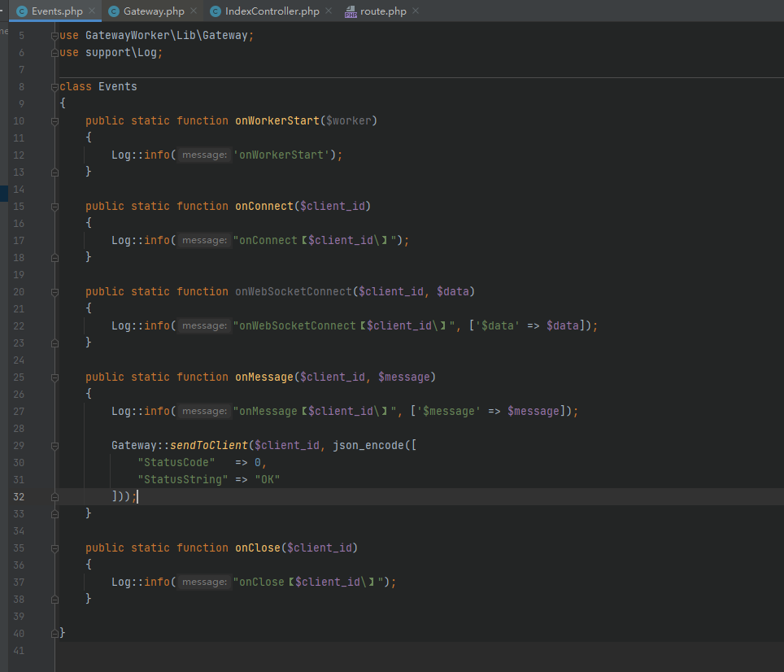Click line number 32 in the gutter
Viewport: 784px width, 672px height.
pos(19,497)
